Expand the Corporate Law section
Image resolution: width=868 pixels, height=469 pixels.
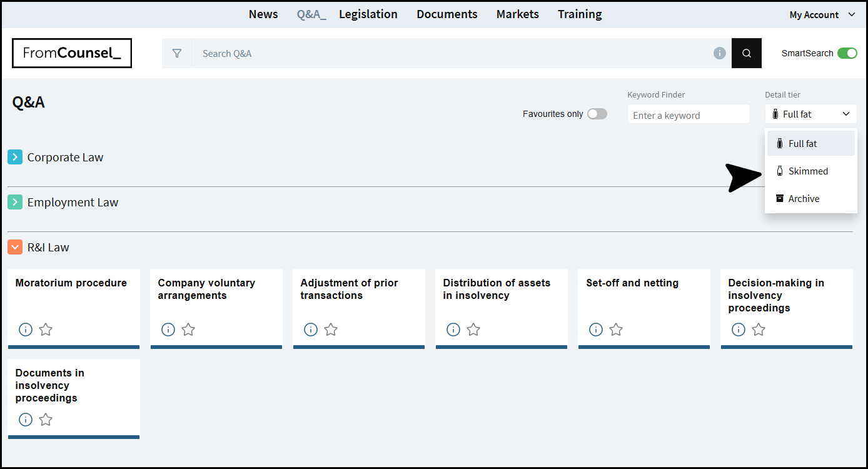[x=15, y=158]
